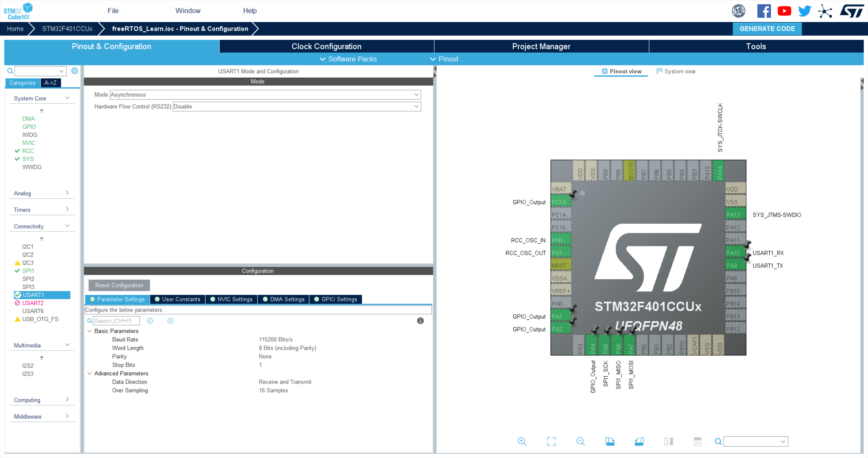This screenshot has height=458, width=868.
Task: Go to previous parameter search result
Action: pyautogui.click(x=150, y=321)
